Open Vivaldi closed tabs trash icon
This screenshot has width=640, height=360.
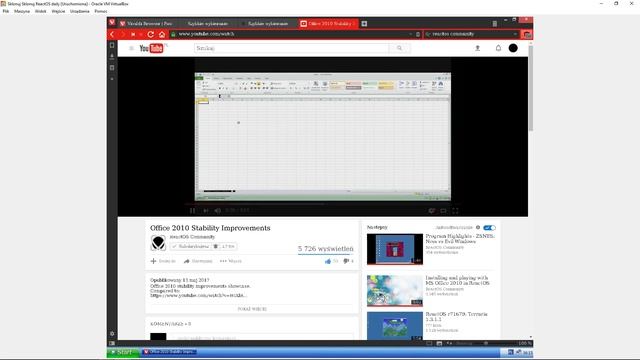495,24
